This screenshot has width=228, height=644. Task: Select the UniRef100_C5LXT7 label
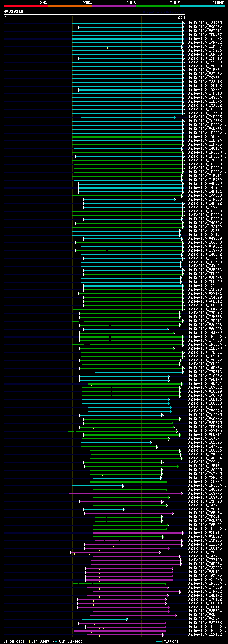(204, 509)
